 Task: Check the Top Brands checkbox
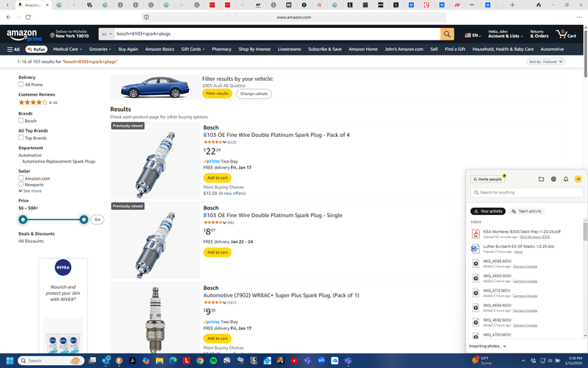tap(21, 138)
